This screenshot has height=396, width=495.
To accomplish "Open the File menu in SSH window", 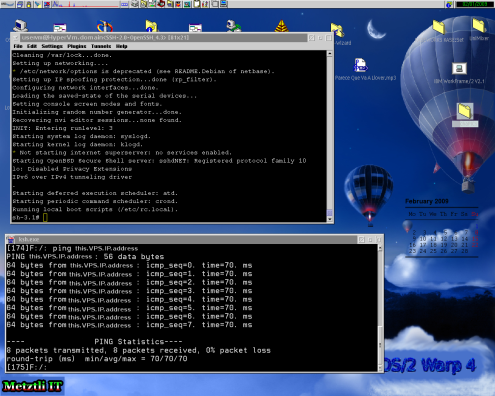I will [18, 46].
